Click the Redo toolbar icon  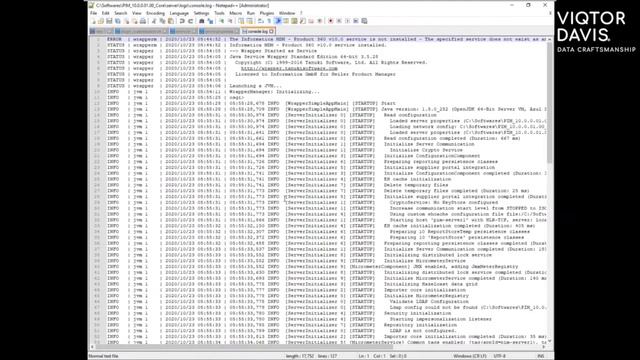[x=191, y=21]
